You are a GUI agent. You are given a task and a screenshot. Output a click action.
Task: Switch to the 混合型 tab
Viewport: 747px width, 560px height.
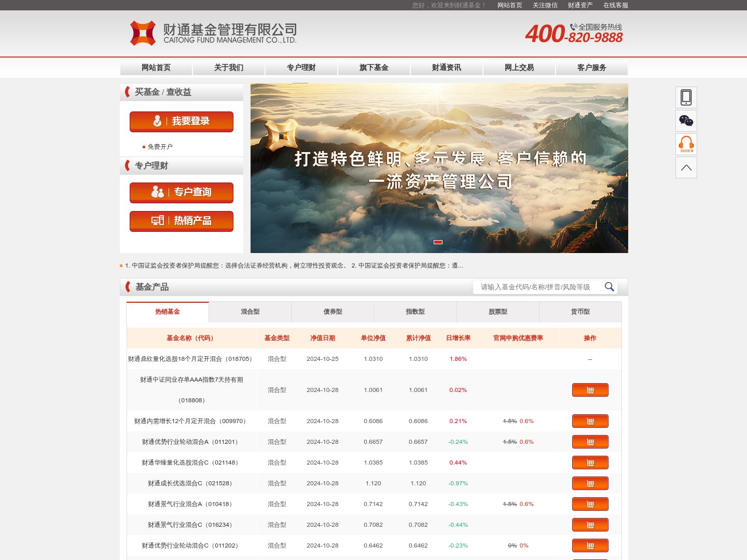[x=250, y=312]
